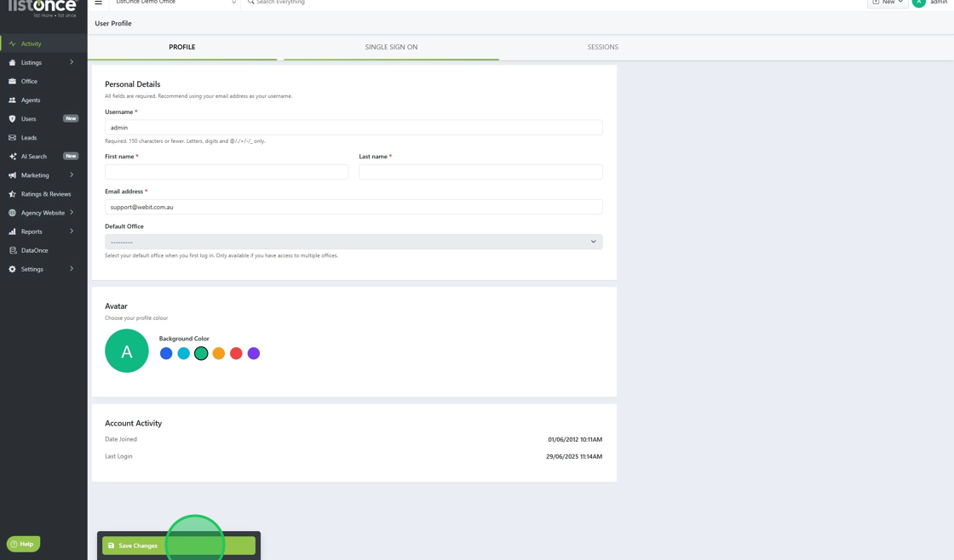Image resolution: width=954 pixels, height=560 pixels.
Task: Click the Listings house icon
Action: (x=12, y=63)
